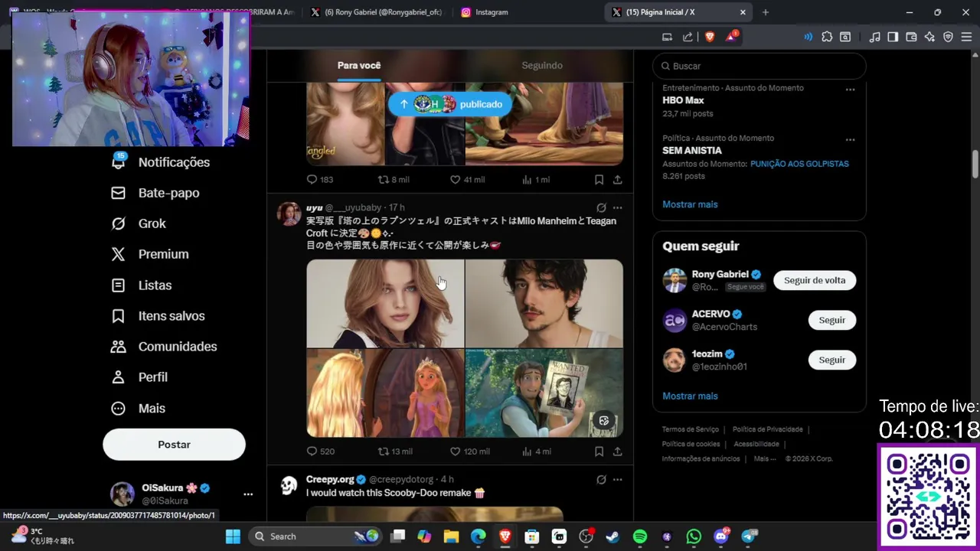Bookmark the uyu post
This screenshot has height=551, width=980.
599,452
